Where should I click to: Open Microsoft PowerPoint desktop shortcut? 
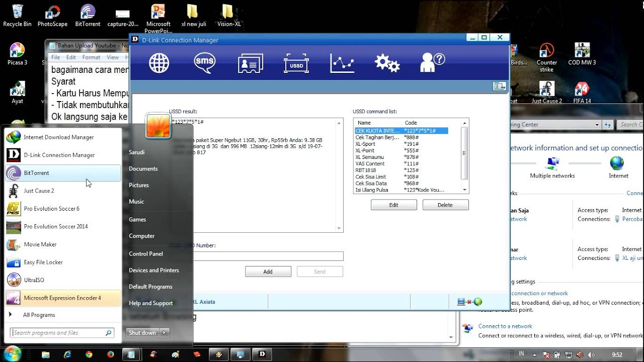(x=158, y=18)
